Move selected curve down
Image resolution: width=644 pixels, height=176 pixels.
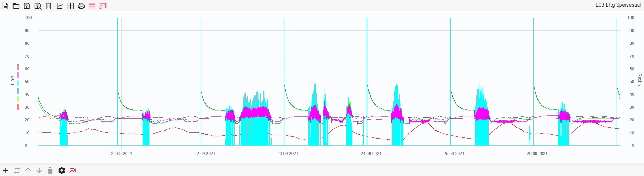pos(39,170)
